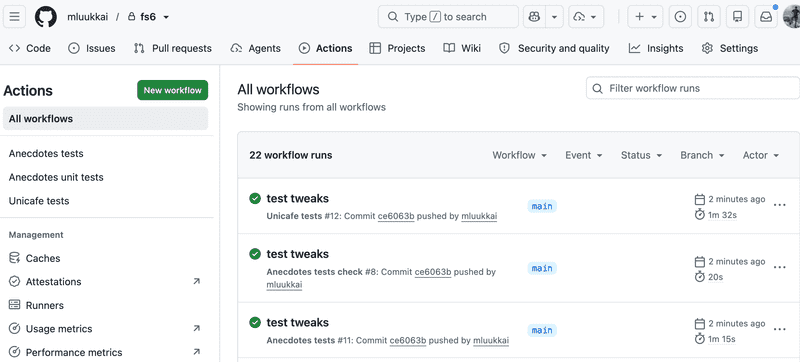The width and height of the screenshot is (800, 362).
Task: Open the user avatar menu
Action: tap(792, 17)
